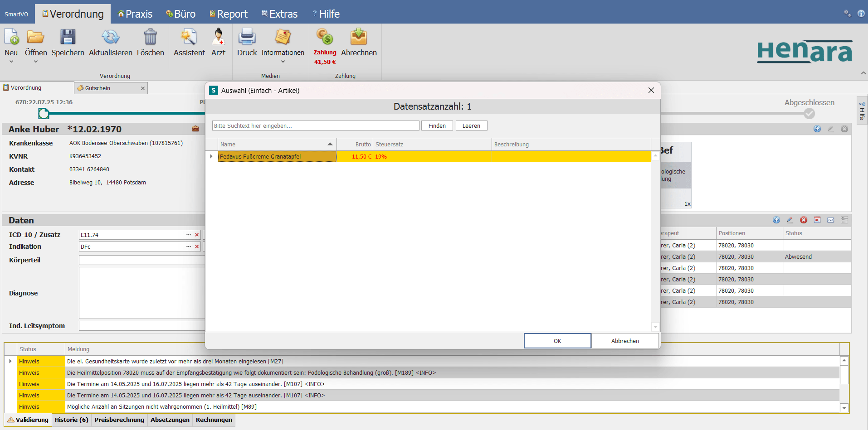Screen dimensions: 868x430
Task: Click the red delete icon above appointments table
Action: pyautogui.click(x=804, y=220)
